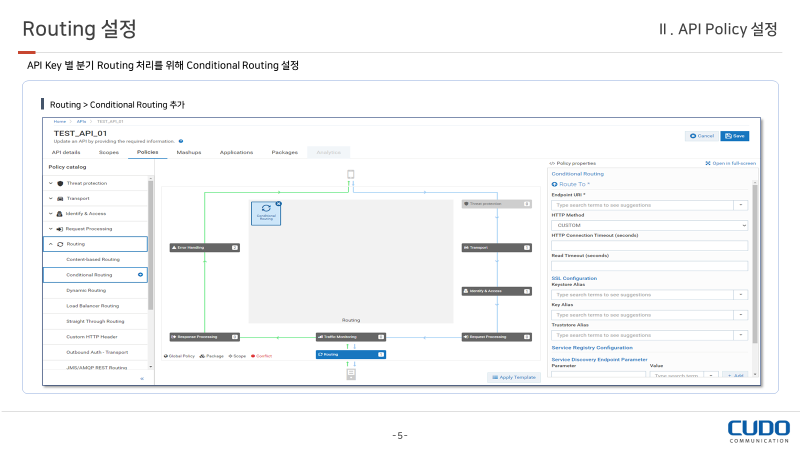The image size is (800, 450).
Task: Click the Endpoint URI input field
Action: (x=642, y=205)
